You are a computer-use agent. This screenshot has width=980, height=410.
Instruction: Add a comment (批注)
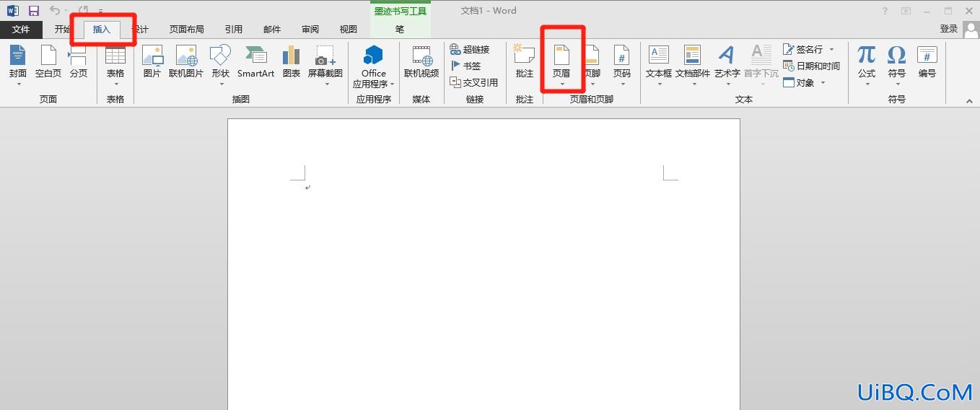pyautogui.click(x=525, y=62)
